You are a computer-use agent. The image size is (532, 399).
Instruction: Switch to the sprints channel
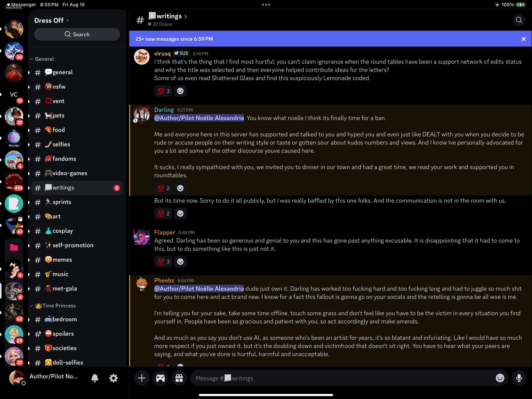pos(62,202)
